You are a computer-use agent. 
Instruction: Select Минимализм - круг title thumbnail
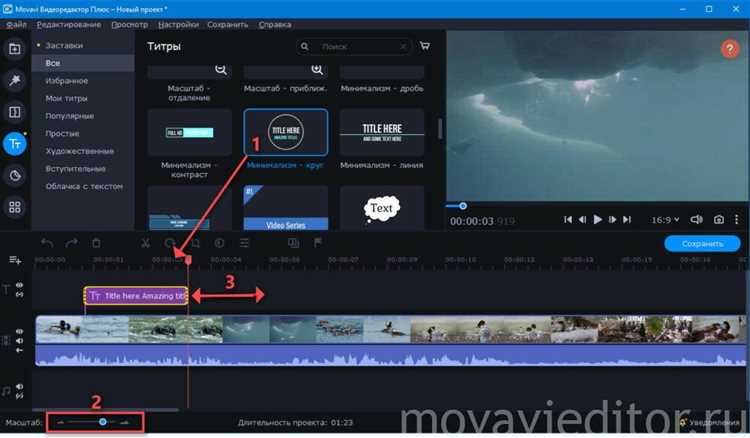point(286,132)
